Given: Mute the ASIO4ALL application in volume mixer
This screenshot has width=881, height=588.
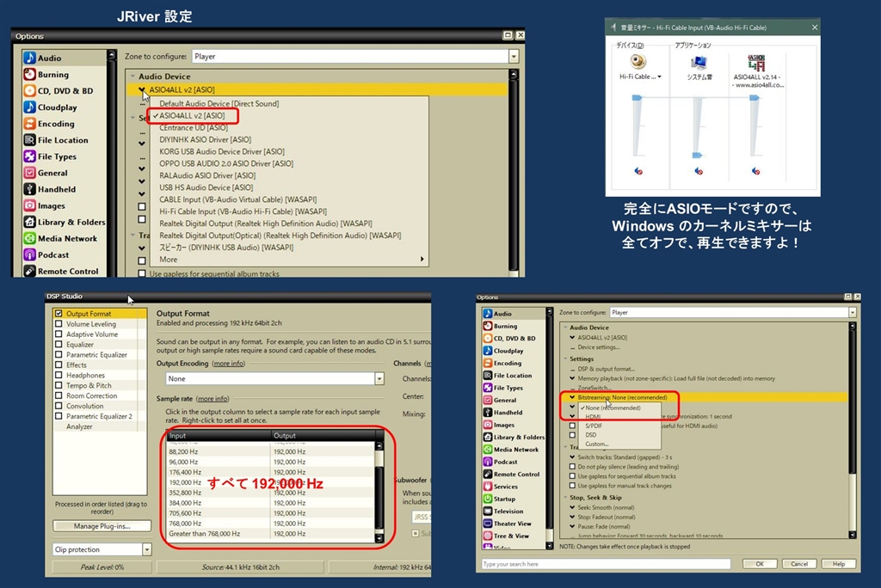Looking at the screenshot, I should [755, 171].
